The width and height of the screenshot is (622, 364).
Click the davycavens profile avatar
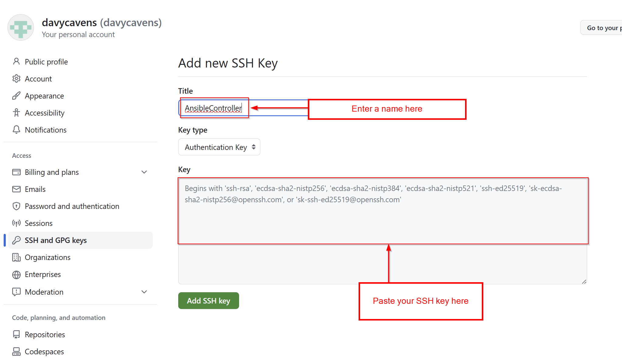click(21, 27)
